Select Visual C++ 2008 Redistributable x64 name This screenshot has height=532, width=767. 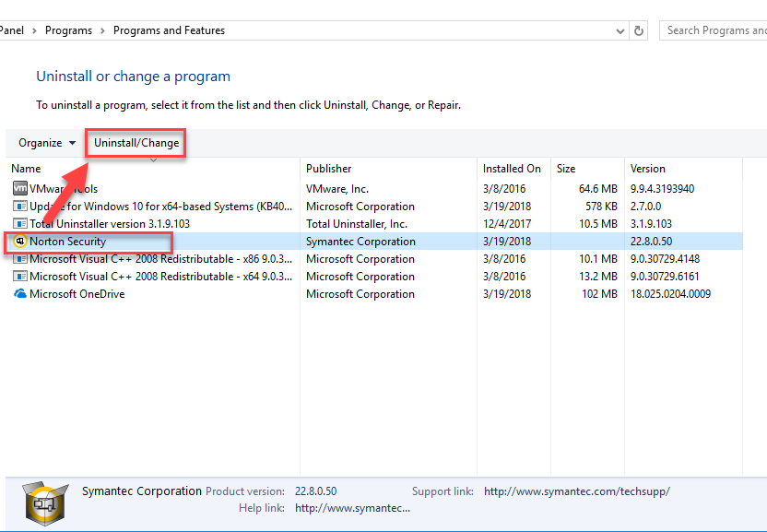pyautogui.click(x=161, y=277)
